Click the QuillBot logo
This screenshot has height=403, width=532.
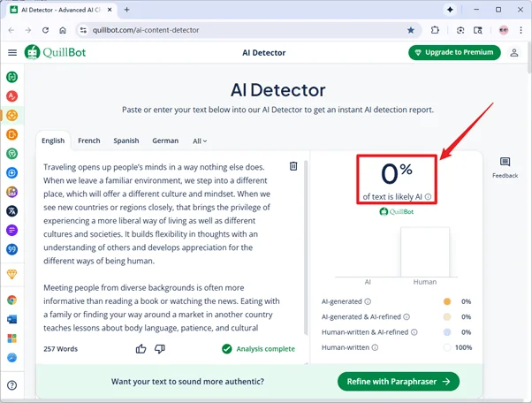[x=55, y=52]
